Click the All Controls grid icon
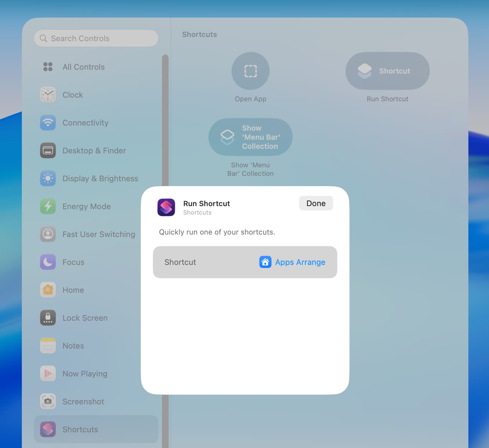The width and height of the screenshot is (489, 448). tap(48, 67)
